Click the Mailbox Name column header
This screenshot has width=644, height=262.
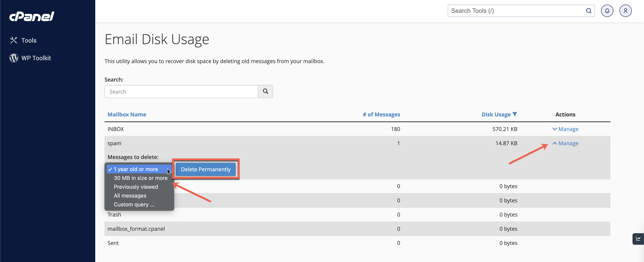tap(127, 114)
